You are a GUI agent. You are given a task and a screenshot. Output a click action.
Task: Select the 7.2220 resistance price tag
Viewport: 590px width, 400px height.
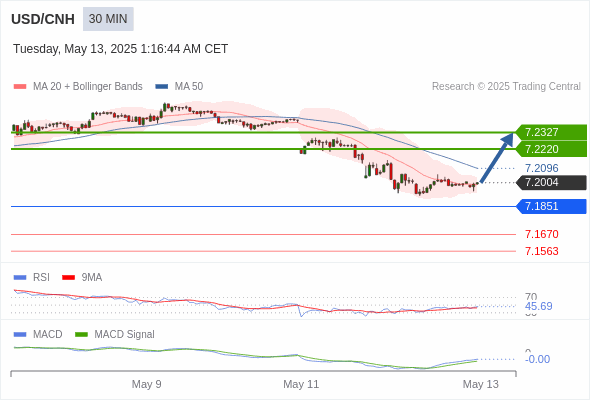click(551, 149)
